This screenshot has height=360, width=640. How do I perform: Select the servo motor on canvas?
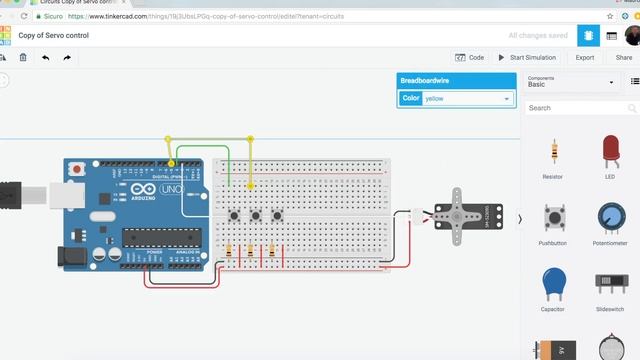pyautogui.click(x=461, y=216)
